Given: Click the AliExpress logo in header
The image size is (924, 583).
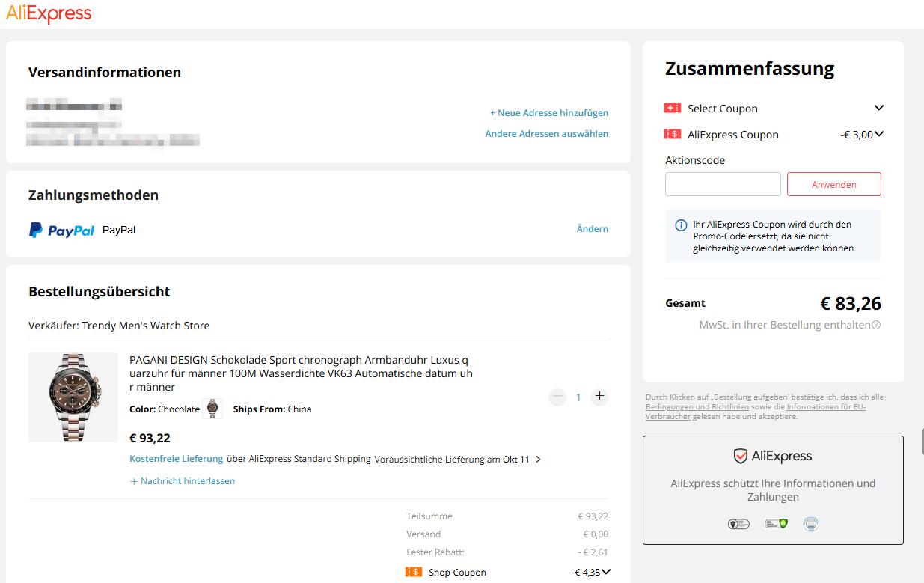Looking at the screenshot, I should pos(49,13).
